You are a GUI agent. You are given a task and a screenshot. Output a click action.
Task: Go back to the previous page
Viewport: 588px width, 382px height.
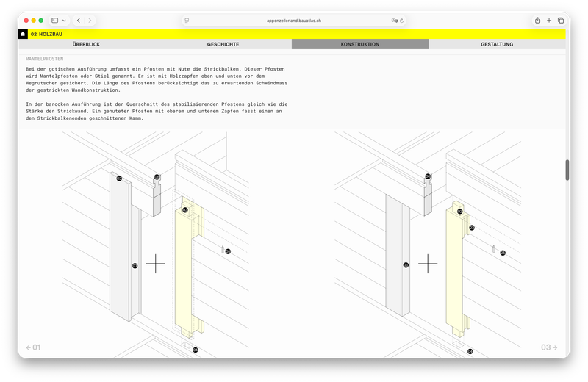79,21
